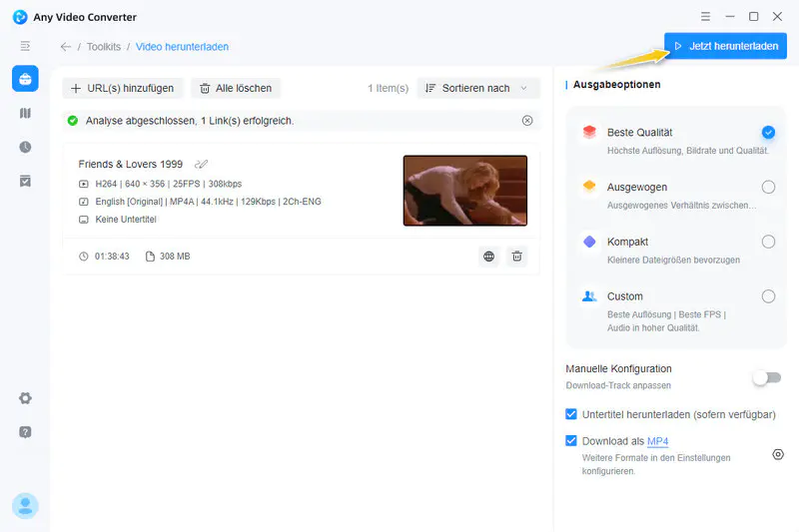Expand the Sortieren nach dropdown
The image size is (799, 532).
[x=477, y=88]
